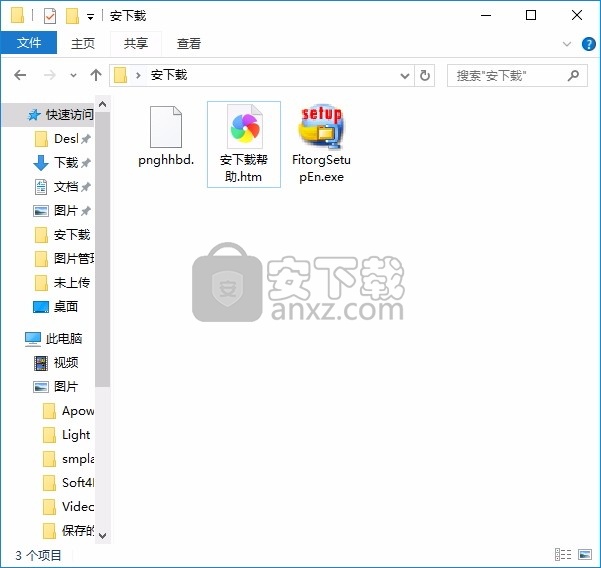Open the 图片 library under 此电脑
Viewport: 601px width, 568px height.
click(56, 386)
